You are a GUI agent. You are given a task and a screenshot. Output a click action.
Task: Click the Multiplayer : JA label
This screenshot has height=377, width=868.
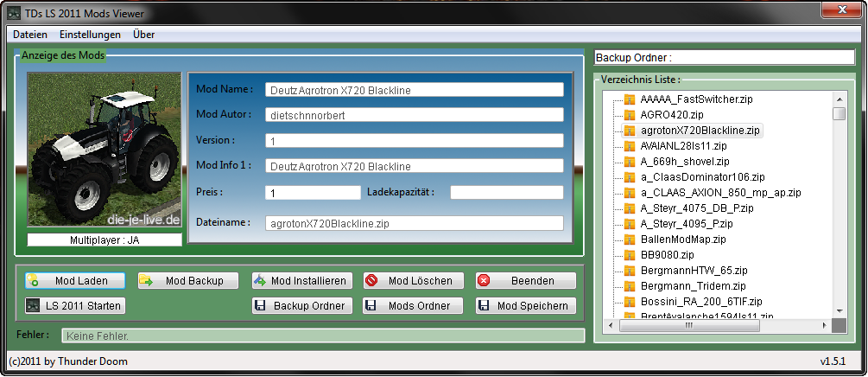(x=105, y=240)
